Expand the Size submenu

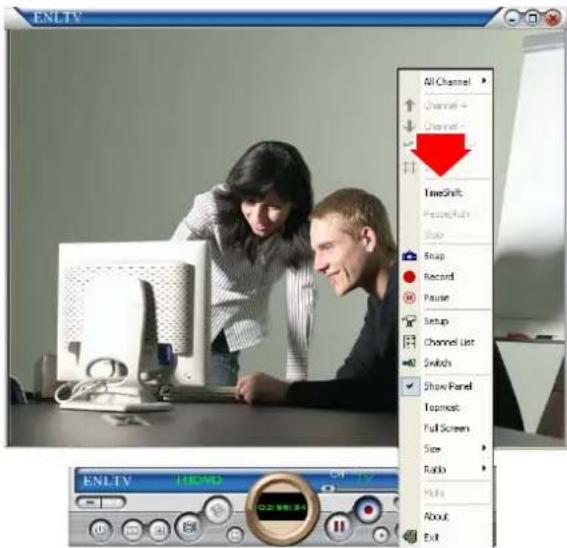(x=446, y=449)
